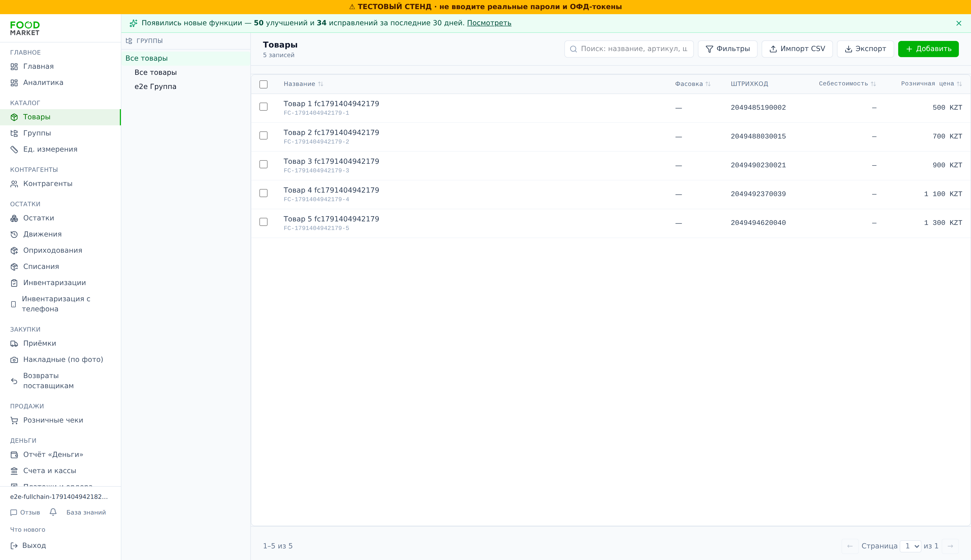This screenshot has width=971, height=560.
Task: Focus the product search field
Action: (x=629, y=49)
